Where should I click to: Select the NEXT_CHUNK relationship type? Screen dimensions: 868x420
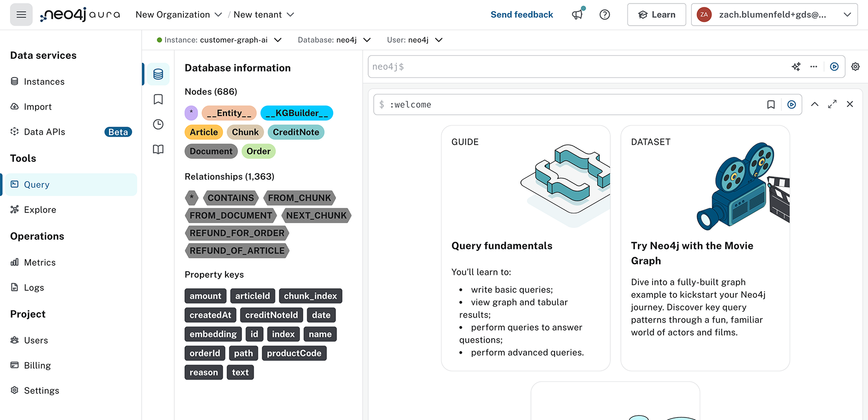pos(316,216)
